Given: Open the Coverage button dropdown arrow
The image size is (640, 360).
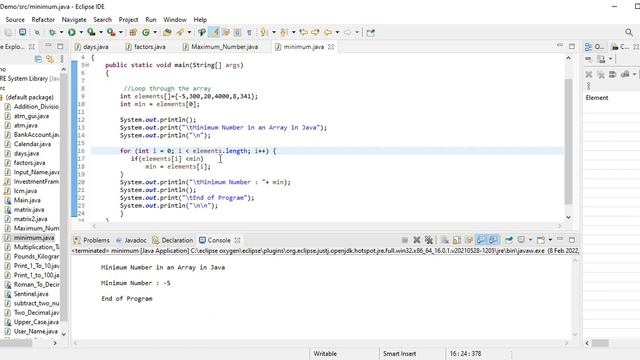Looking at the screenshot, I should [101, 32].
